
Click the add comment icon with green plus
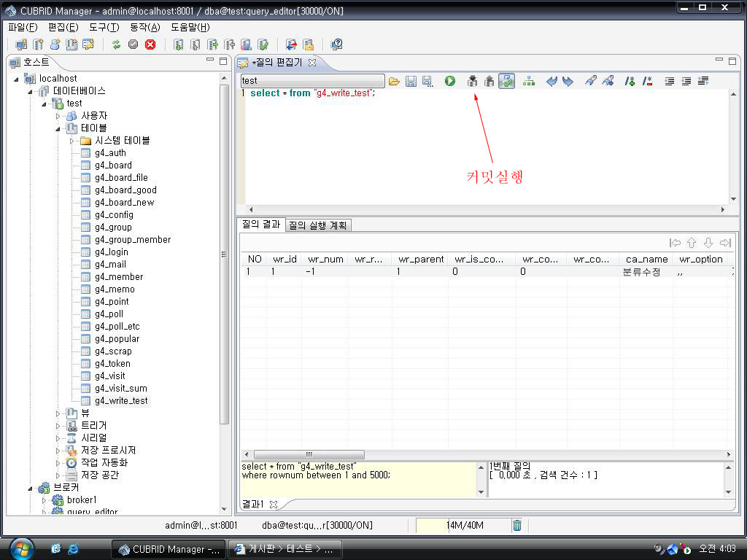[630, 81]
